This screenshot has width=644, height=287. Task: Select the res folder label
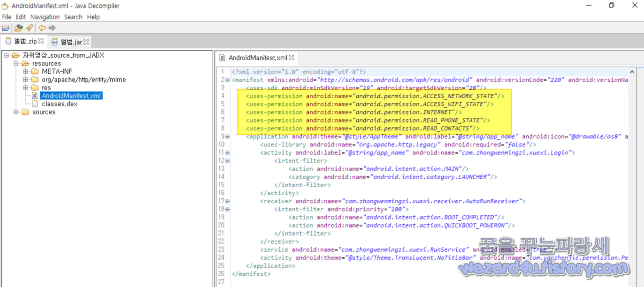pos(46,87)
